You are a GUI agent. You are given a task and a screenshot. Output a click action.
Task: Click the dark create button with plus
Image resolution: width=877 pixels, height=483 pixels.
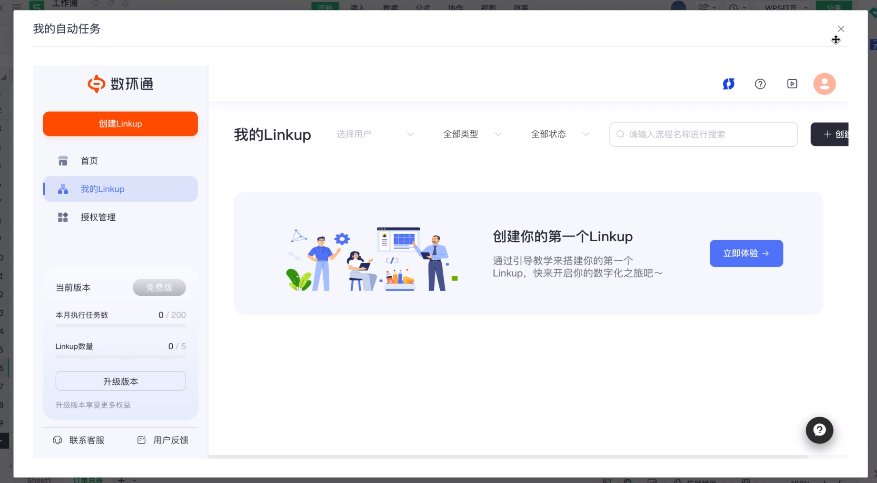[829, 134]
